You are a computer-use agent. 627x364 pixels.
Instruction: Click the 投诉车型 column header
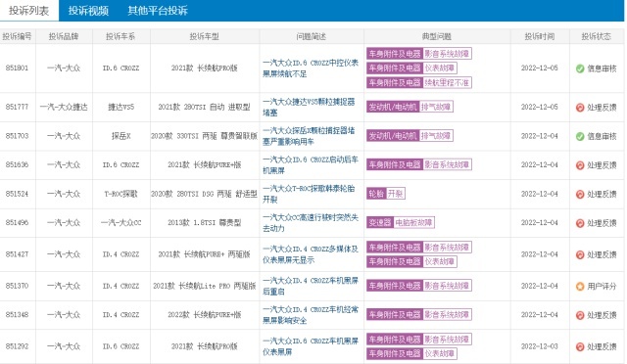(205, 36)
